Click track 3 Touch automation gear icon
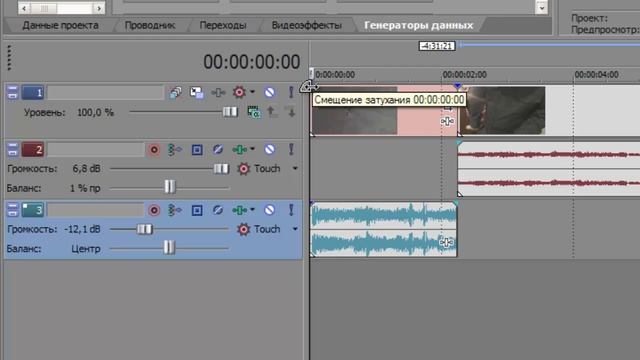Image resolution: width=640 pixels, height=360 pixels. click(x=244, y=229)
